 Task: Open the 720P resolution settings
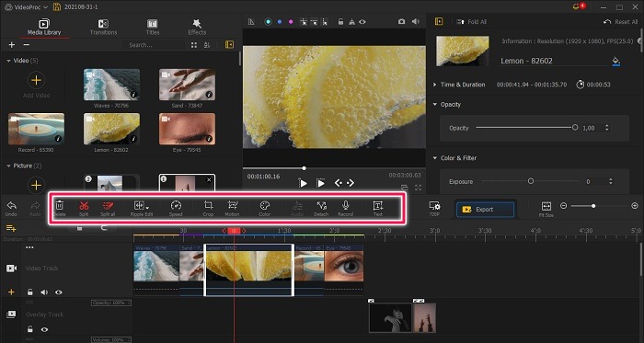[x=434, y=209]
